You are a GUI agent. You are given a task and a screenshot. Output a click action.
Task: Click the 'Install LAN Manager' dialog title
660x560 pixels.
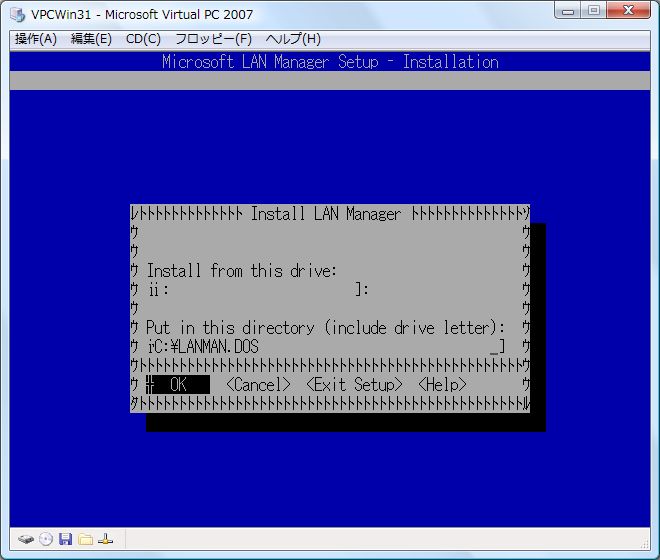326,214
